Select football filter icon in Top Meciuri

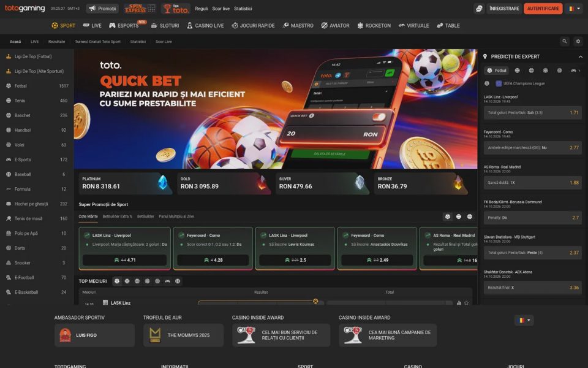pyautogui.click(x=117, y=281)
